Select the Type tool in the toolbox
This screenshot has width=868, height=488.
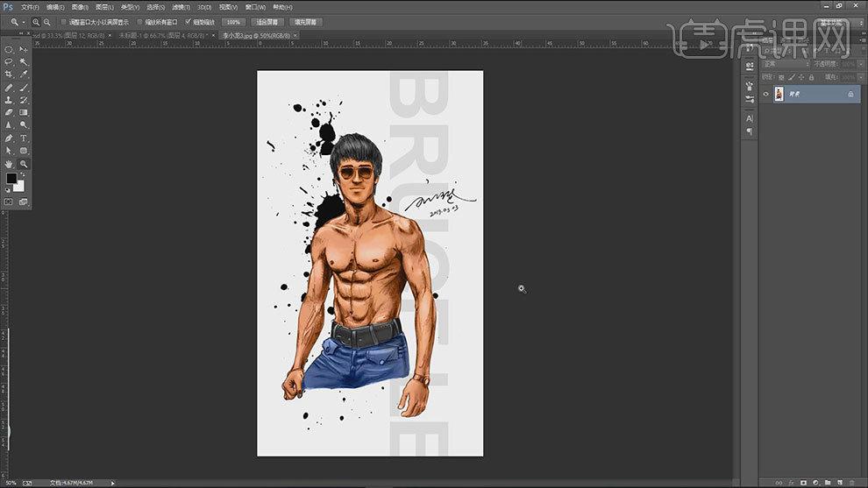[24, 138]
